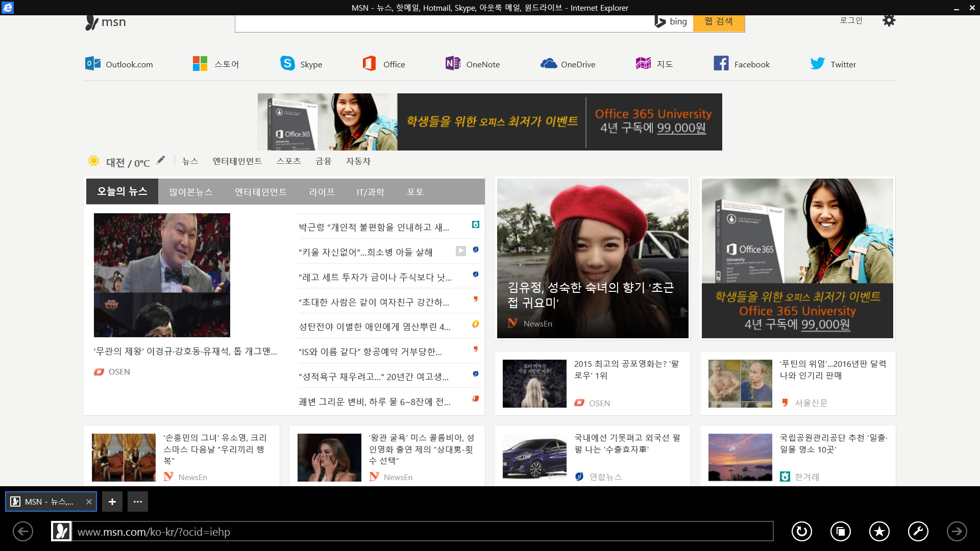Open the Outlook.com icon link
The image size is (980, 551).
click(x=93, y=64)
